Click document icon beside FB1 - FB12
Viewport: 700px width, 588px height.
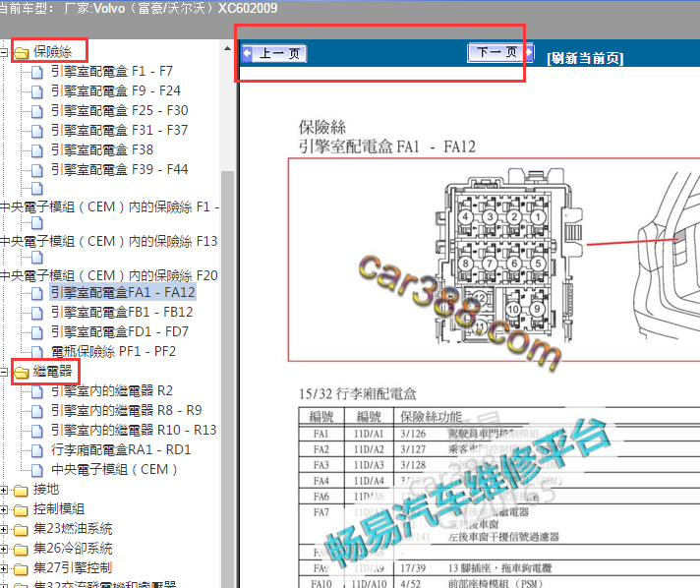[x=37, y=313]
